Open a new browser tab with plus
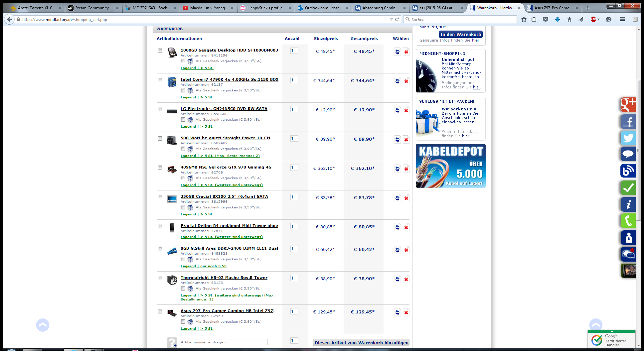The image size is (644, 351). [x=588, y=8]
